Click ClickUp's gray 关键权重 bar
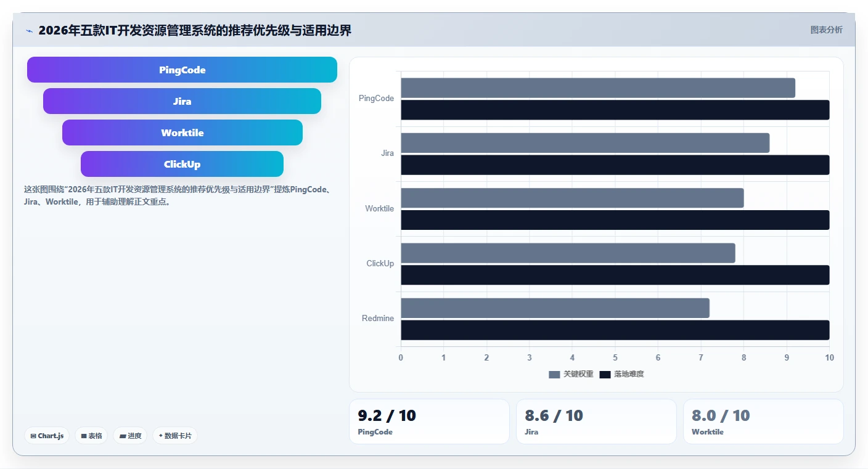Screen dimensions: 868x469 [x=568, y=253]
